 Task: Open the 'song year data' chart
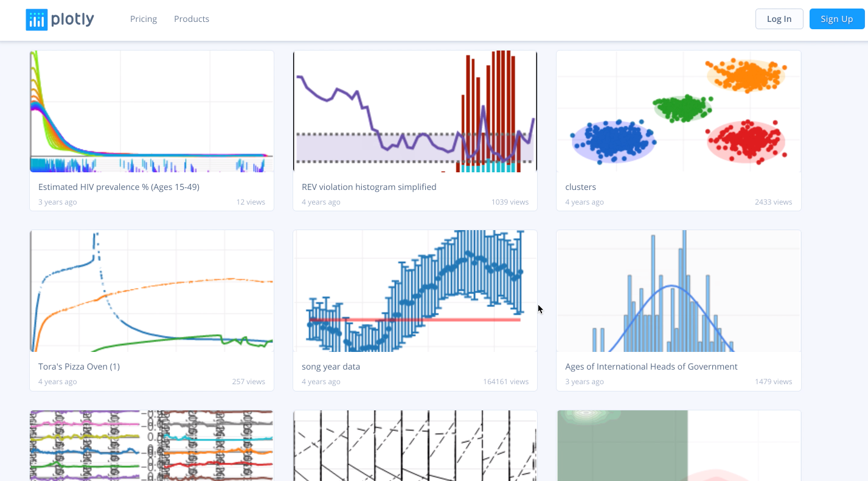(x=332, y=367)
